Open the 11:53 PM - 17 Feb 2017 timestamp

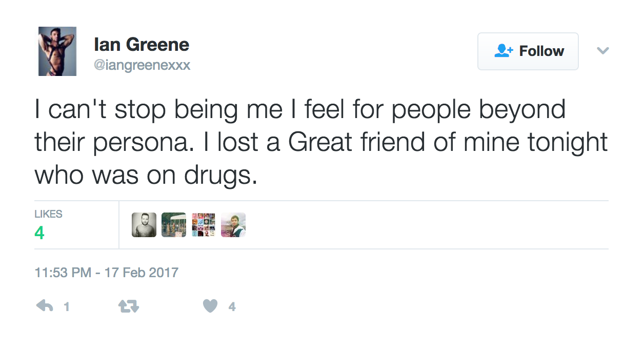tap(107, 272)
